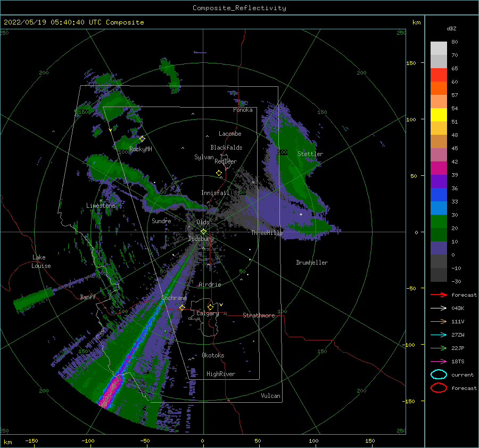Click the yellow diamond marker near RockyMH

tap(142, 139)
